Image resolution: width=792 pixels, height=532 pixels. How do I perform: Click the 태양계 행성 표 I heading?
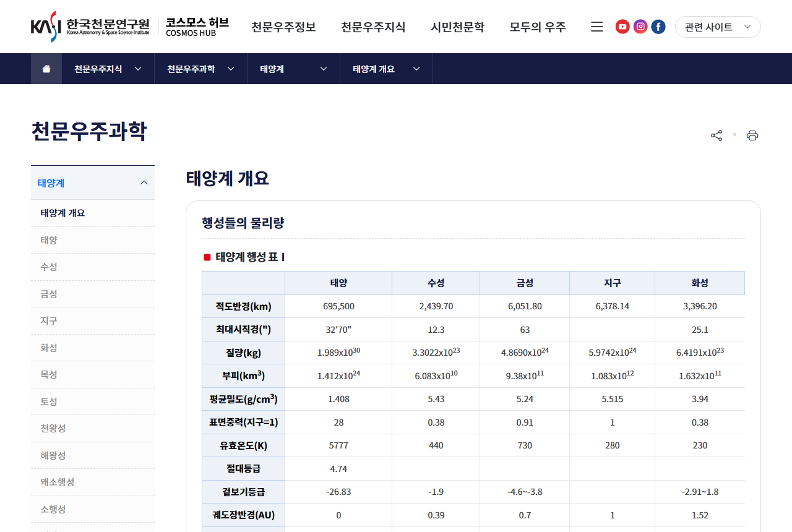[x=250, y=257]
